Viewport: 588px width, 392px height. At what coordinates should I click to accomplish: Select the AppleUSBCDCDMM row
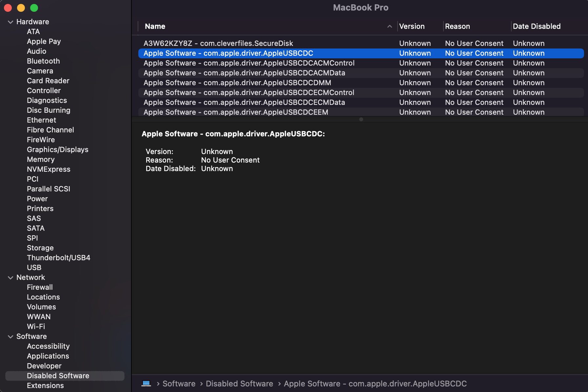coord(361,83)
